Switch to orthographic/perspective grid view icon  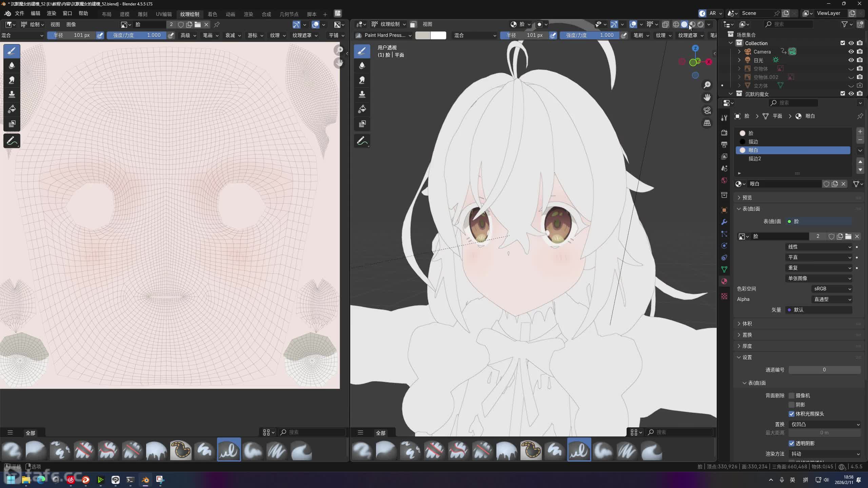coord(707,123)
